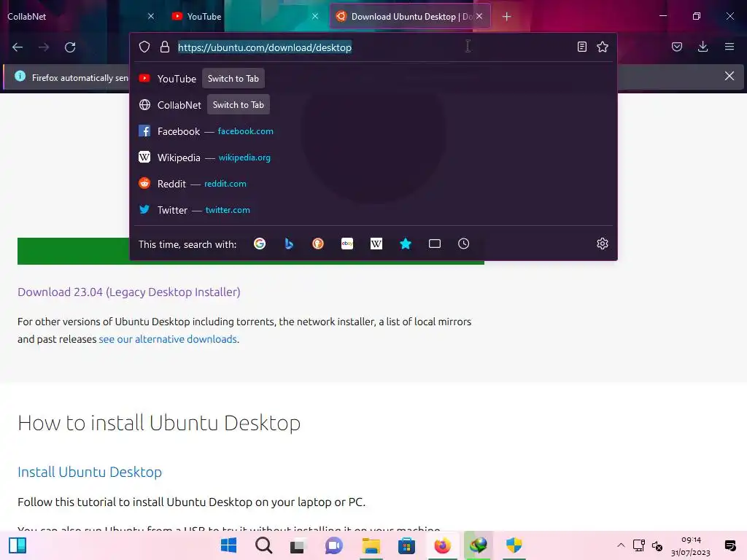Open Widgets panel in taskbar

[x=18, y=545]
